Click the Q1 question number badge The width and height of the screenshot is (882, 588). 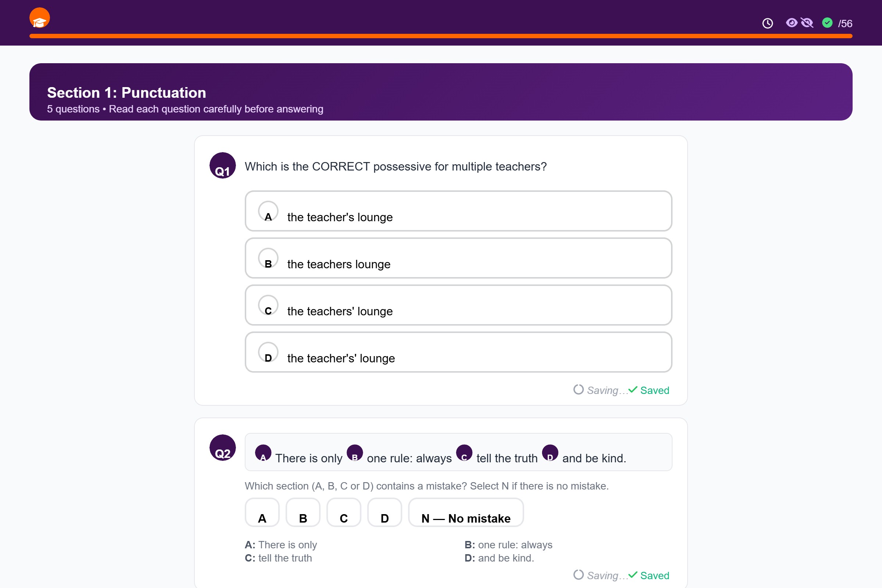pos(222,165)
